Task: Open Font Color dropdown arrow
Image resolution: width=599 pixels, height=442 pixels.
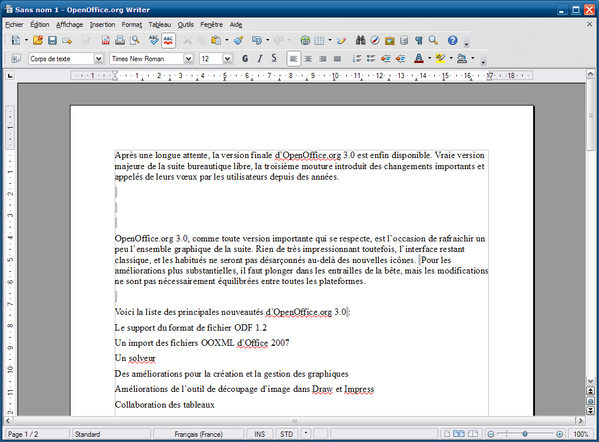Action: 429,58
